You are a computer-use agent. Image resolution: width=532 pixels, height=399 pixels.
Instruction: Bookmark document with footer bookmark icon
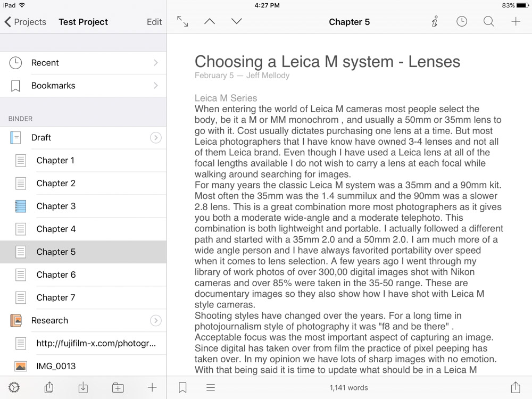pyautogui.click(x=182, y=387)
